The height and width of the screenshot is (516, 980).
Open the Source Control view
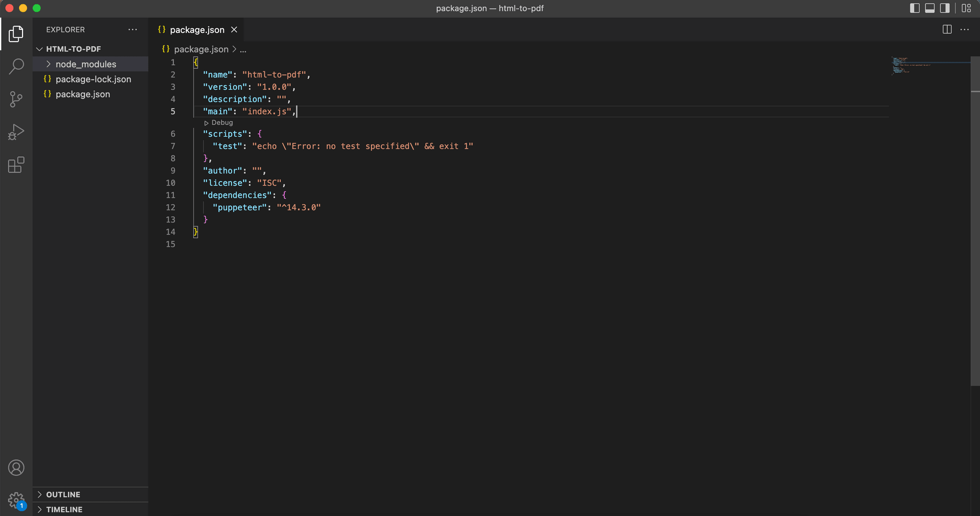pyautogui.click(x=16, y=99)
